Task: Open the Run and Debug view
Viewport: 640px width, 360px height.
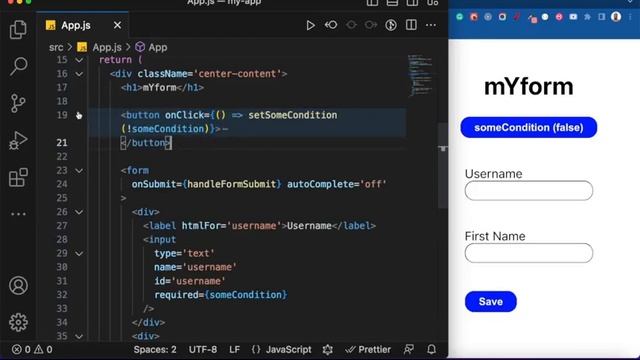Action: pos(18,140)
